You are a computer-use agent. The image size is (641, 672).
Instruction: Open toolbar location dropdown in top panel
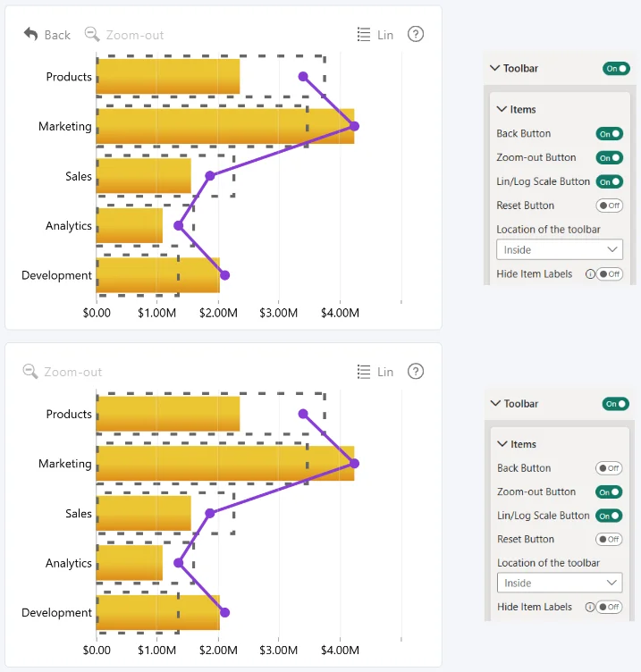click(560, 249)
